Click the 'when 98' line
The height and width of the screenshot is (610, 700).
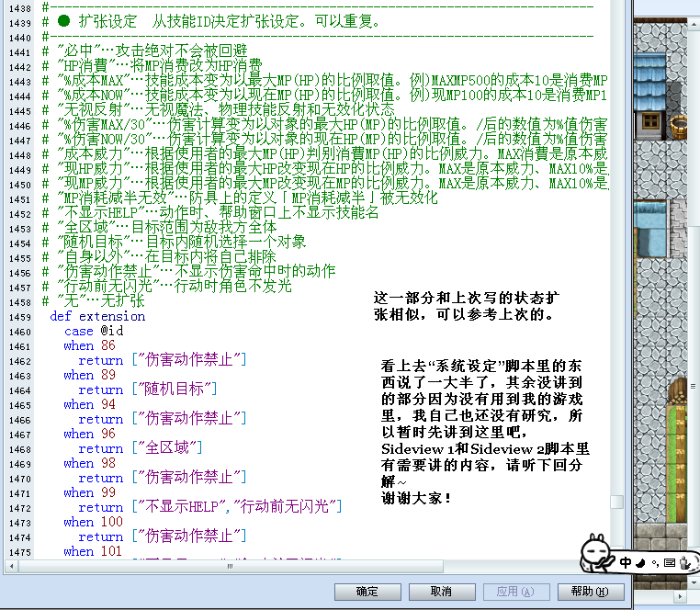pos(90,464)
